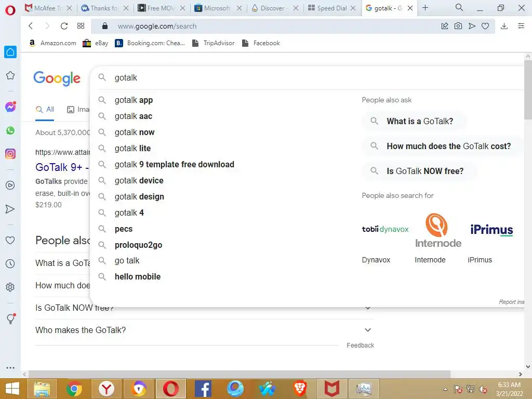
Task: Click the site security lock icon
Action: click(x=105, y=26)
